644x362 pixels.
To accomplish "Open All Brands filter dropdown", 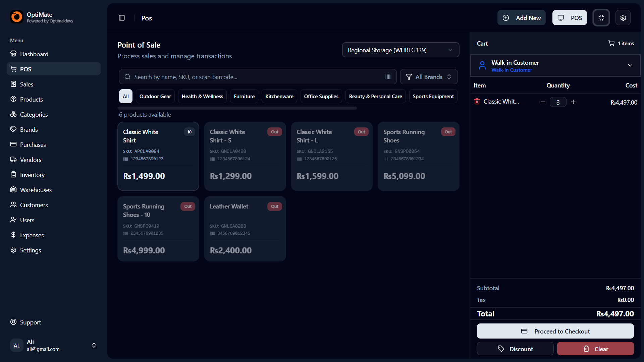I will click(428, 77).
